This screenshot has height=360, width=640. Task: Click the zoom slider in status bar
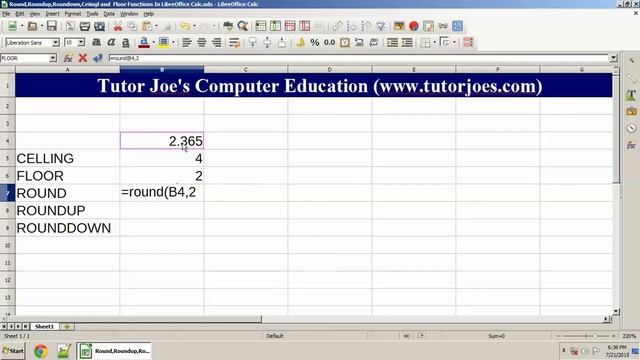pyautogui.click(x=586, y=336)
